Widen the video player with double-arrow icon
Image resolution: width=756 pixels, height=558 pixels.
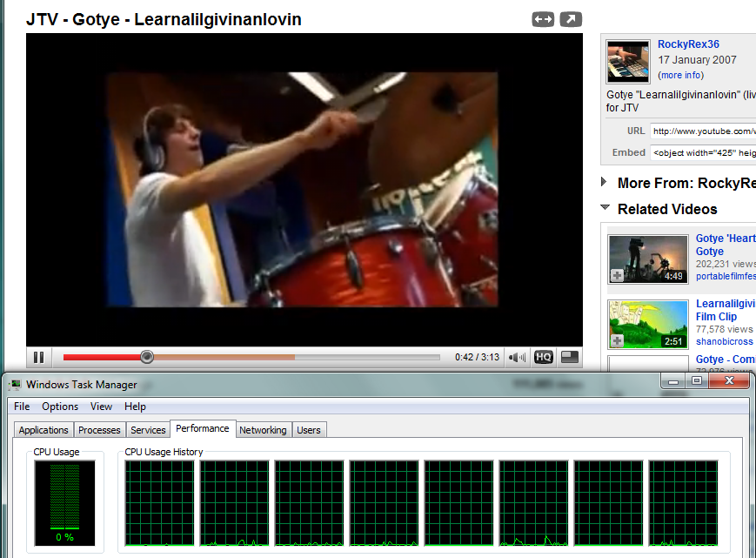pyautogui.click(x=543, y=19)
